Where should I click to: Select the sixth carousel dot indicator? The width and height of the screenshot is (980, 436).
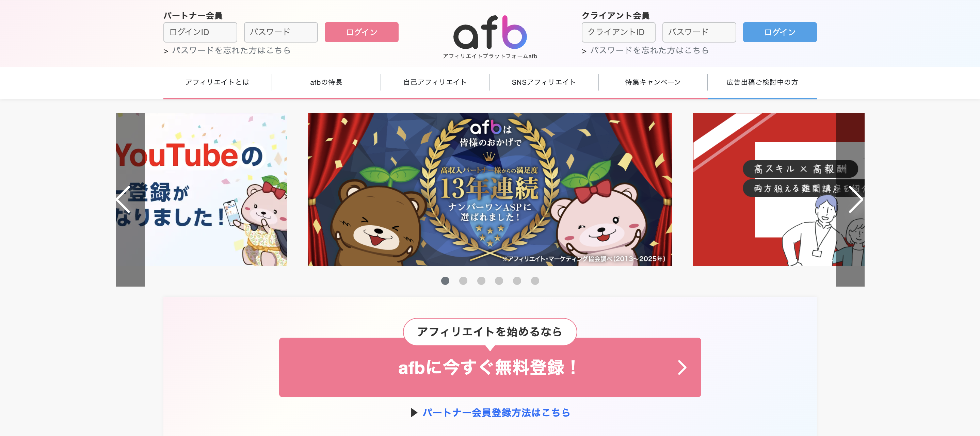535,281
